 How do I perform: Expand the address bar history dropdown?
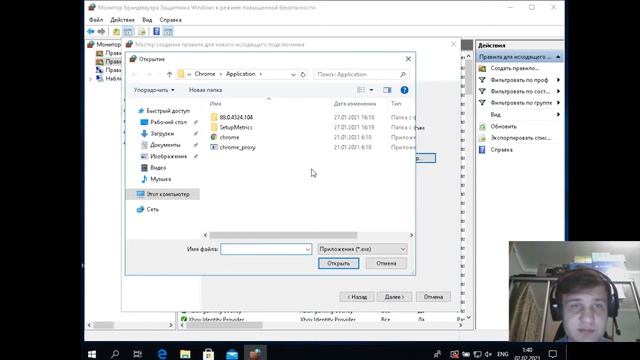293,74
